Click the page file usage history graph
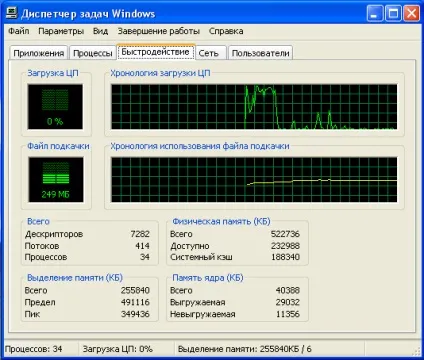The image size is (424, 360). (x=254, y=180)
